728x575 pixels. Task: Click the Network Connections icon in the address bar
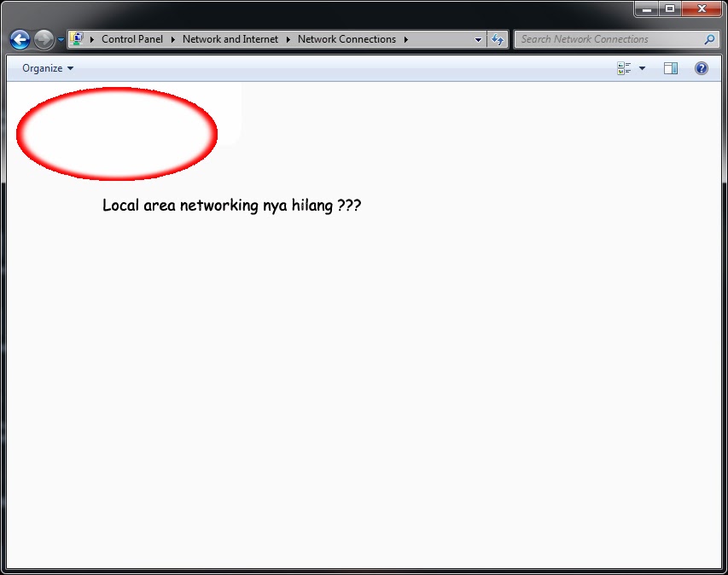(77, 39)
